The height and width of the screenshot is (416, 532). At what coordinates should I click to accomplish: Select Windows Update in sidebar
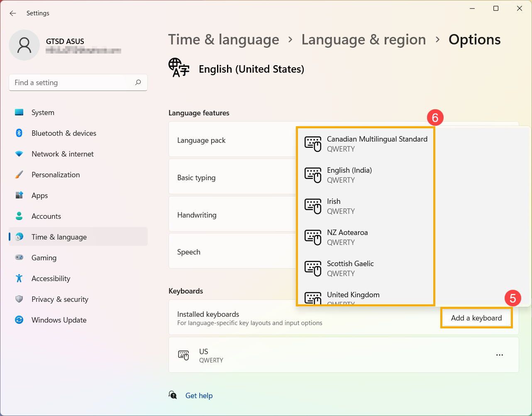tap(59, 320)
